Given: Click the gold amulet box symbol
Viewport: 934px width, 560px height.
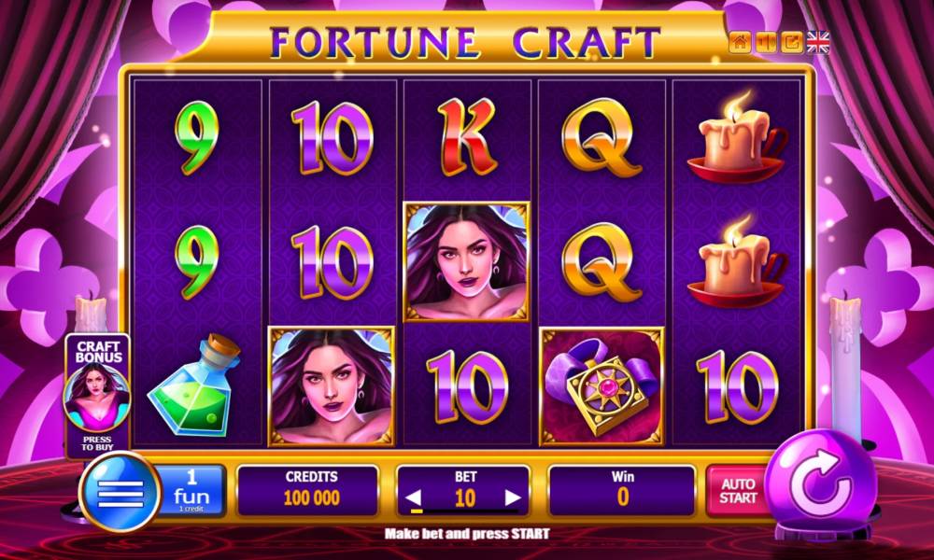Looking at the screenshot, I should pyautogui.click(x=601, y=385).
